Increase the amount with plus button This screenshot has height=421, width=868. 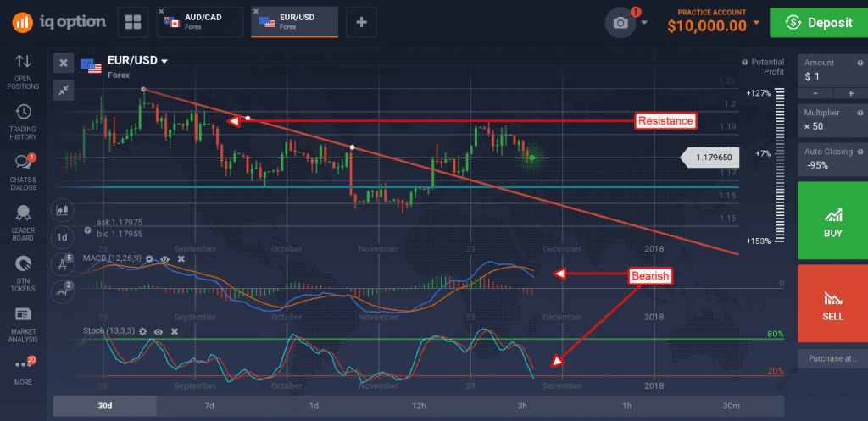pos(851,93)
